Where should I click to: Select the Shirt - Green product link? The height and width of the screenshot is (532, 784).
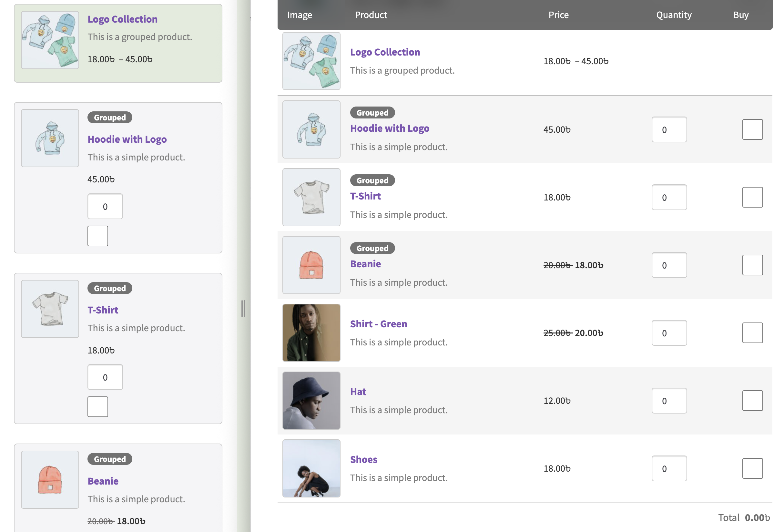(379, 323)
